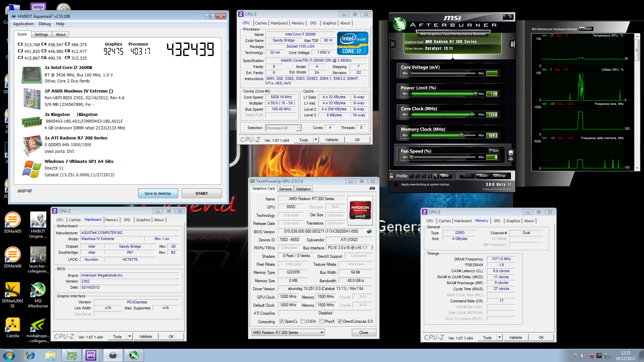This screenshot has height=362, width=644.
Task: Open nvidiaInspector desktop shortcut
Action: 38,330
